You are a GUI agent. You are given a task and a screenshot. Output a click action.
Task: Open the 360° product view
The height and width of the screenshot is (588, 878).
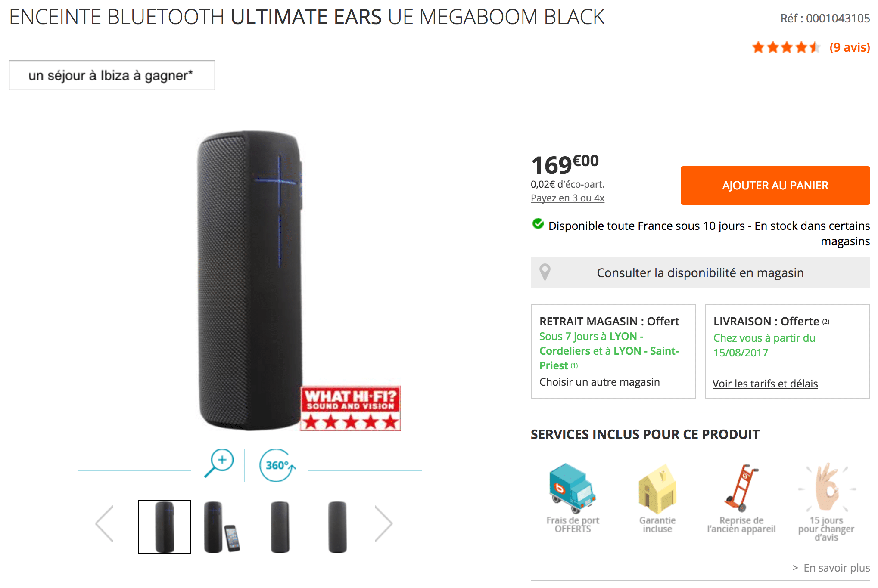(x=277, y=465)
